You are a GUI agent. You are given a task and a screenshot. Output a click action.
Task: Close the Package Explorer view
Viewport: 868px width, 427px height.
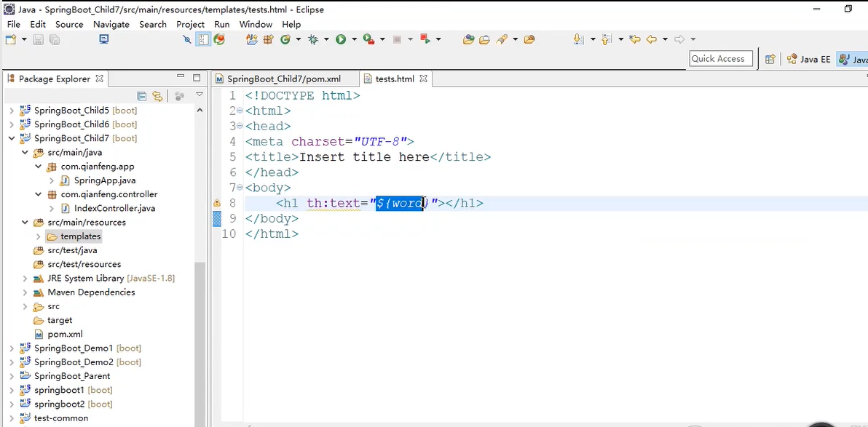pos(100,79)
